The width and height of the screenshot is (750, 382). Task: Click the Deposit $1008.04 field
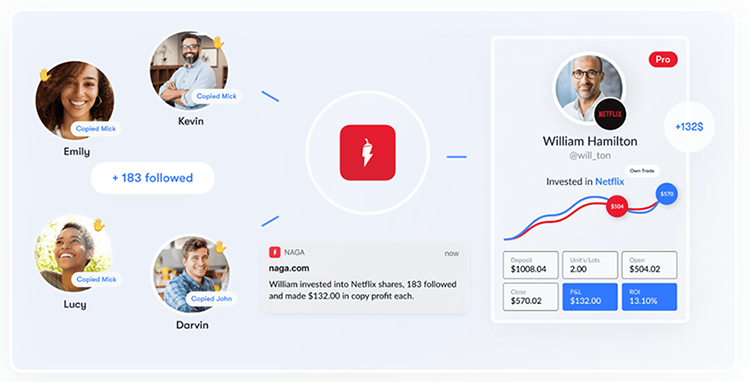click(530, 265)
